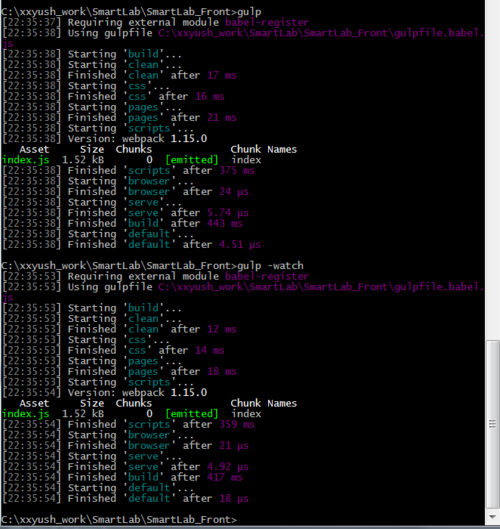
Task: Select the '12 ms' clean duration
Action: [x=222, y=329]
